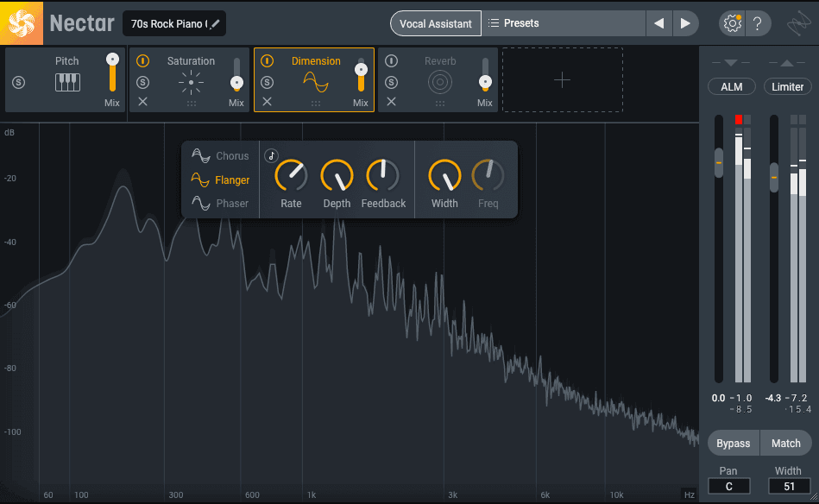Remove the Dimension module
Screen dimensions: 819x504
pos(267,102)
